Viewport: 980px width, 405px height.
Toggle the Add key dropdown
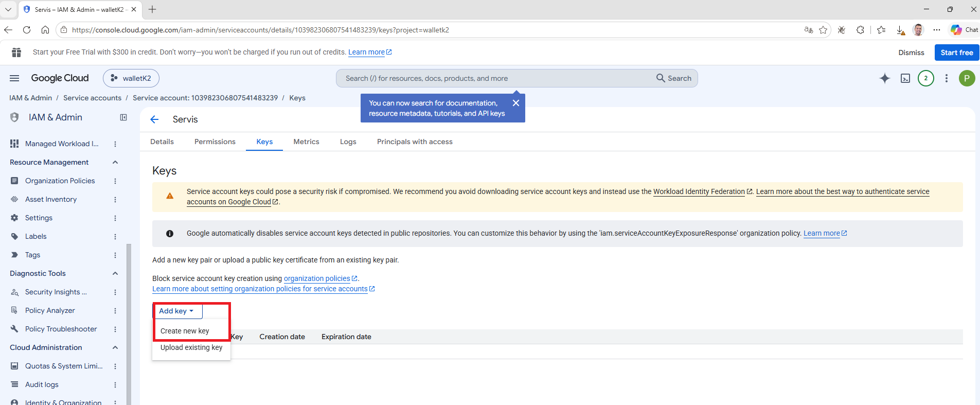(177, 311)
